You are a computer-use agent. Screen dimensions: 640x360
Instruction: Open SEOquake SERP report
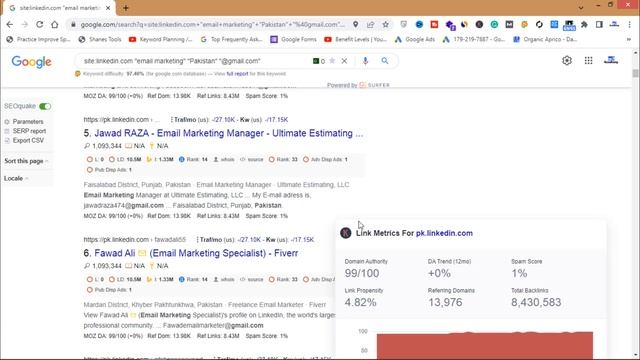(x=29, y=131)
